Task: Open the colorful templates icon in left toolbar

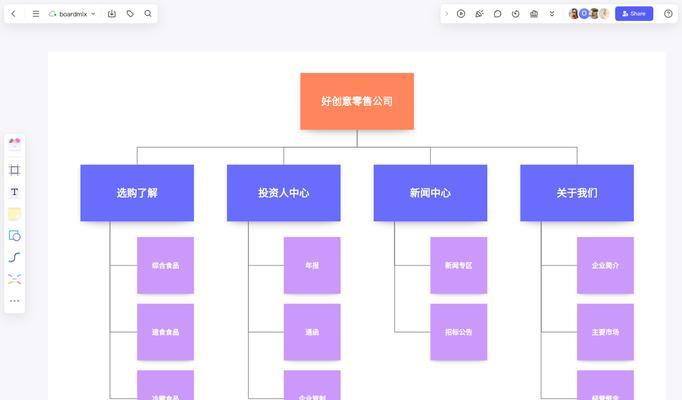Action: tap(14, 143)
